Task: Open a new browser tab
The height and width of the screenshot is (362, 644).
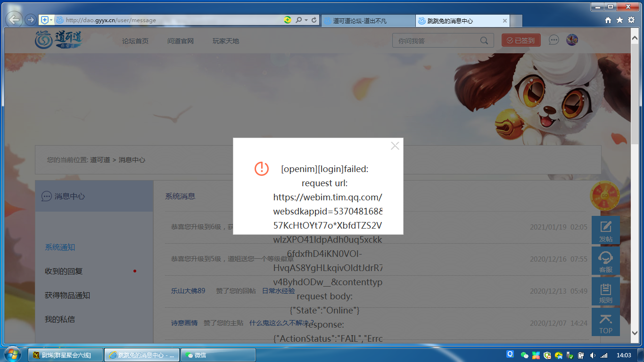Action: pyautogui.click(x=517, y=21)
